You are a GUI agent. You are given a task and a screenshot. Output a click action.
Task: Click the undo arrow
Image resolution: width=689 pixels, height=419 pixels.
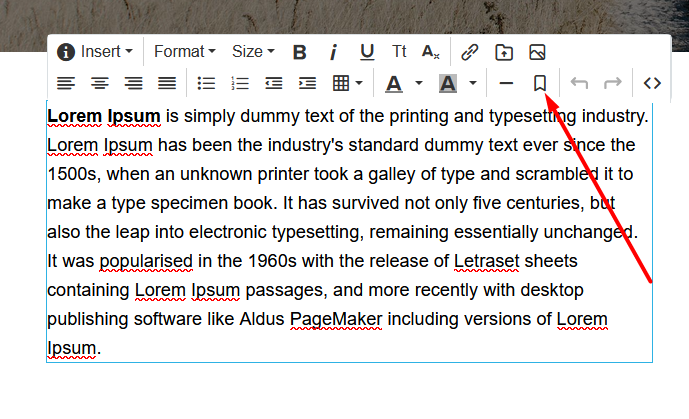point(579,83)
